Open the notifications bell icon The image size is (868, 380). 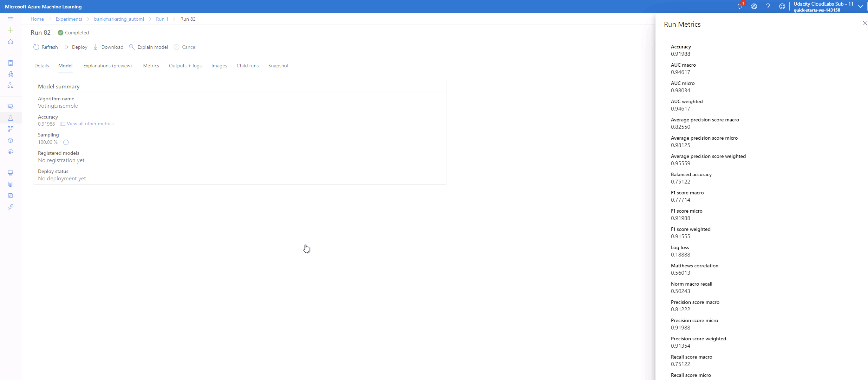click(x=739, y=6)
